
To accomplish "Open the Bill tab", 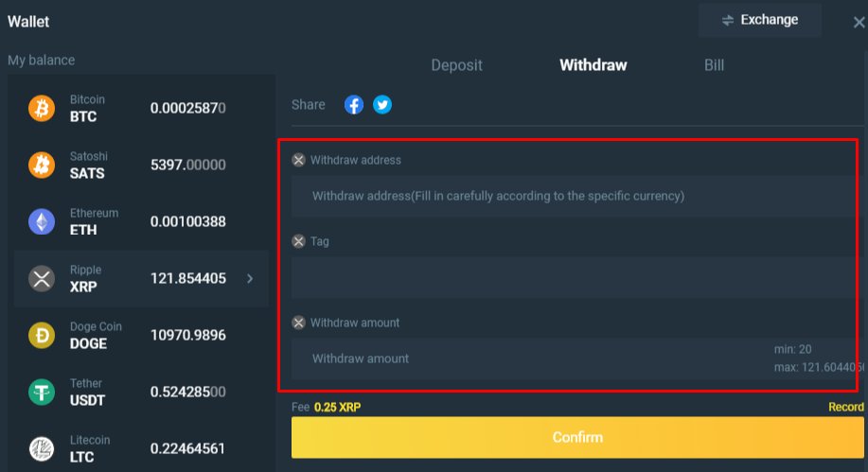I will click(x=714, y=65).
